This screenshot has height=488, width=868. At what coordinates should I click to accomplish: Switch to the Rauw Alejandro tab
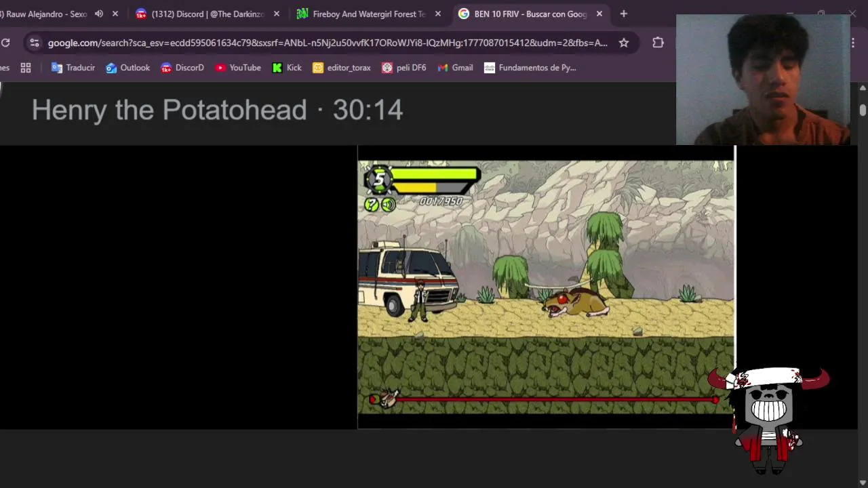pyautogui.click(x=46, y=14)
